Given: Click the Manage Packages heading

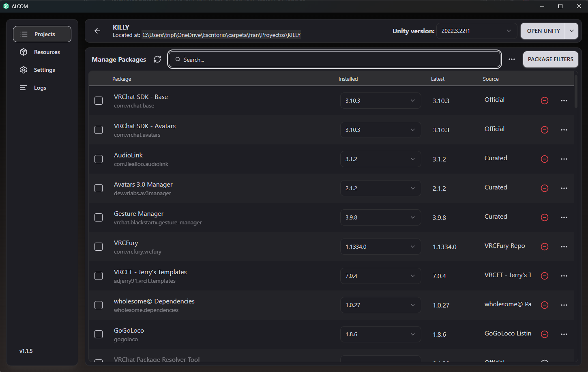Looking at the screenshot, I should [119, 60].
